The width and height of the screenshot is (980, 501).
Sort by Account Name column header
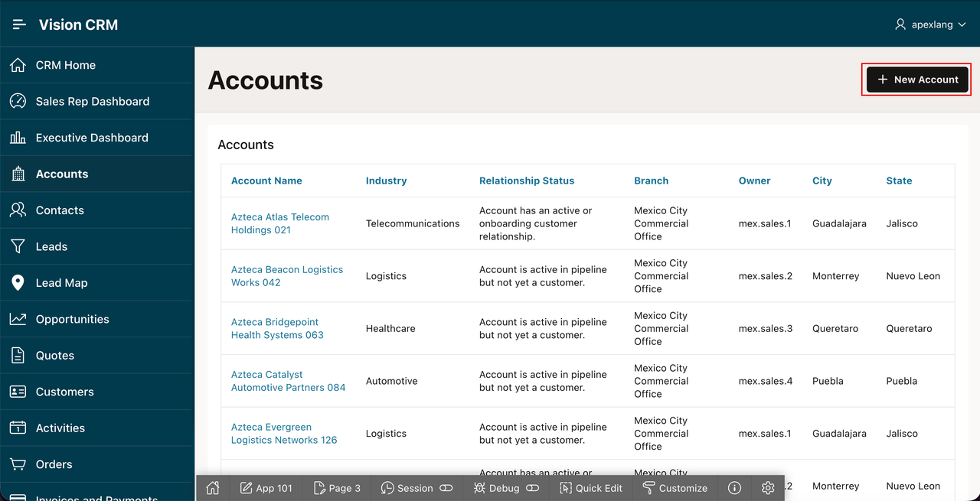point(266,181)
